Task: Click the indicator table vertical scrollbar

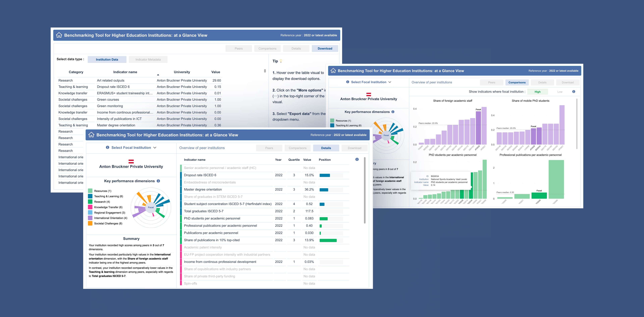Action: coord(364,190)
